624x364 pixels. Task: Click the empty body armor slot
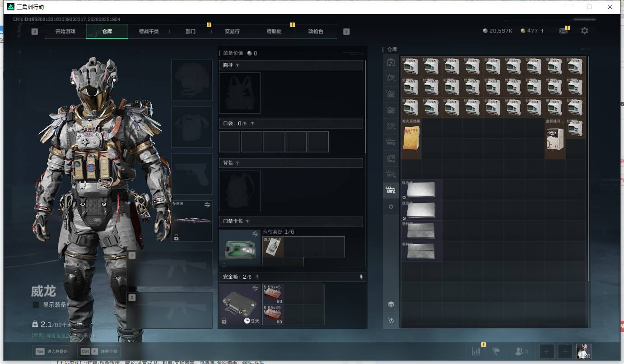pos(192,127)
